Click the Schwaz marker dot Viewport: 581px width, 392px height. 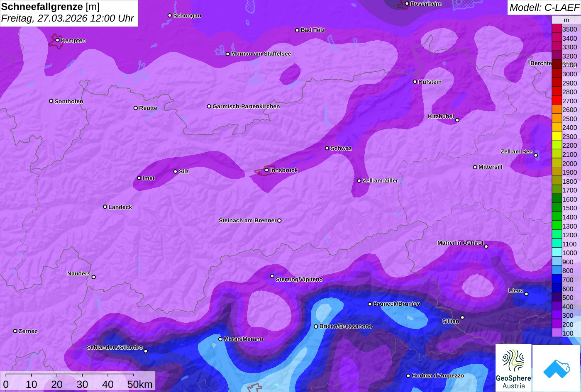327,148
